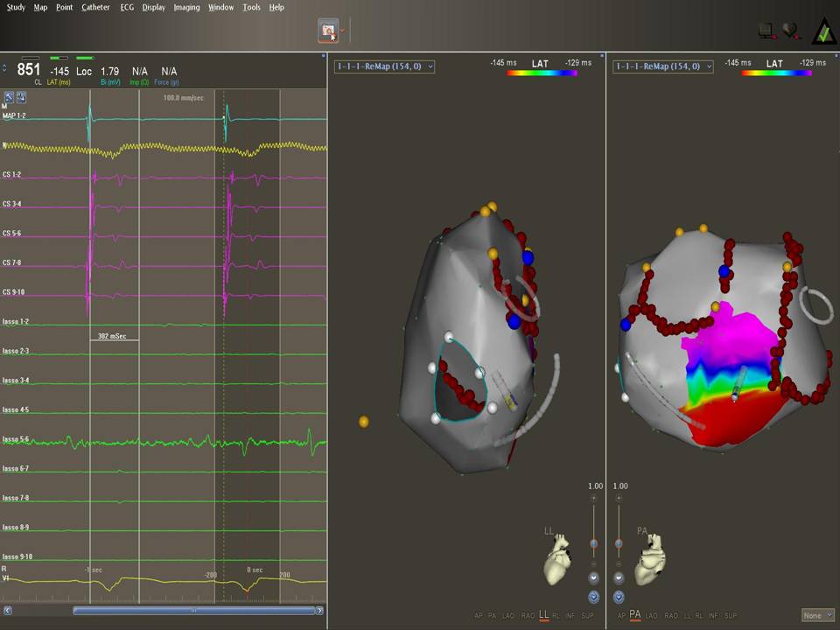
Task: Click the heart status icon at top right
Action: point(790,31)
